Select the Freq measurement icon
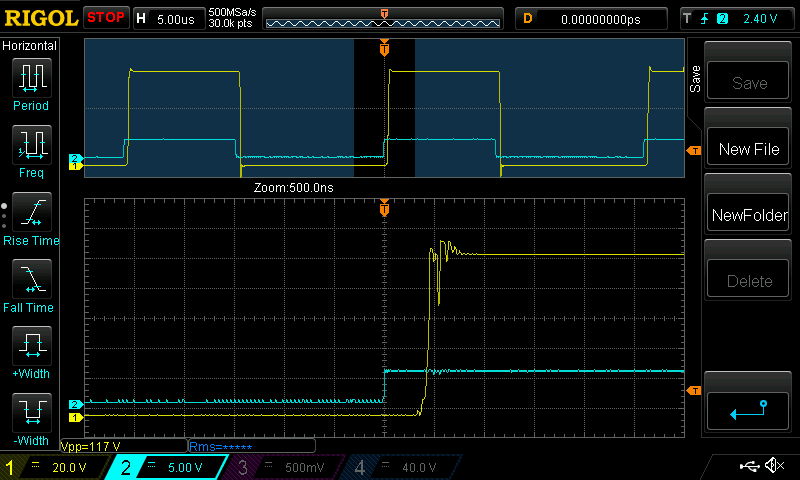Viewport: 800px width, 480px height. click(31, 145)
